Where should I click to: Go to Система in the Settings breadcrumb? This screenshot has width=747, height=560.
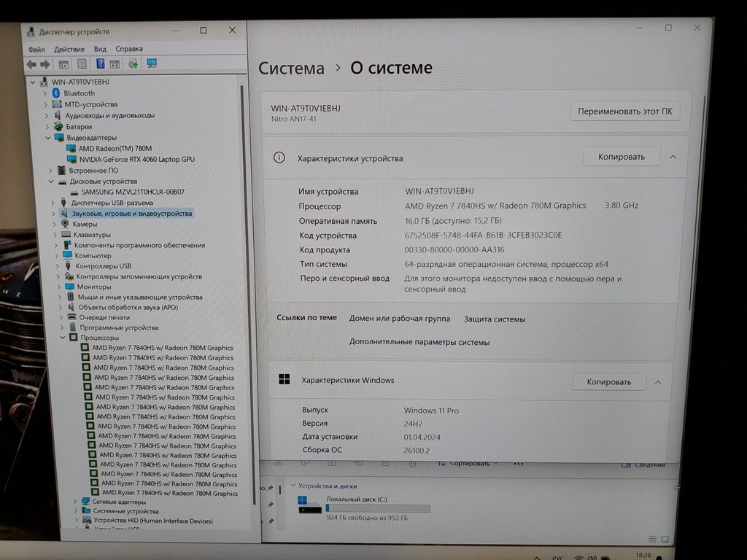click(x=291, y=68)
